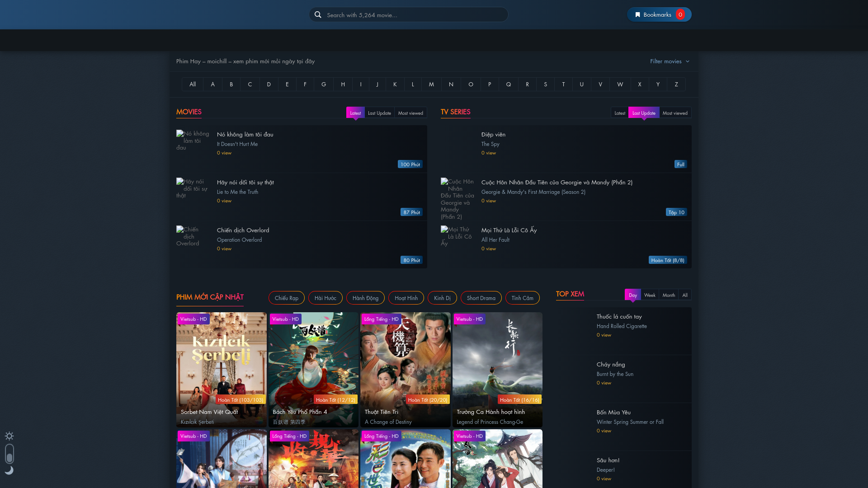Toggle the light/dark theme switch
The height and width of the screenshot is (488, 868).
tap(9, 454)
